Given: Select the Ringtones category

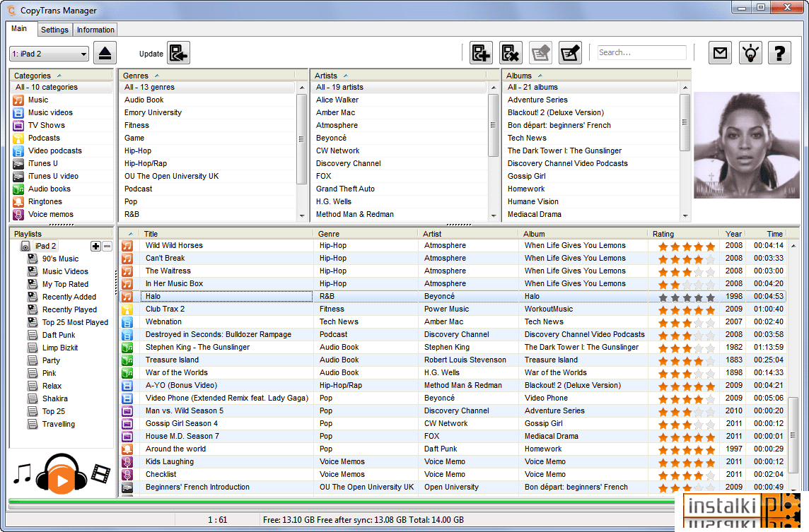Looking at the screenshot, I should click(x=62, y=201).
